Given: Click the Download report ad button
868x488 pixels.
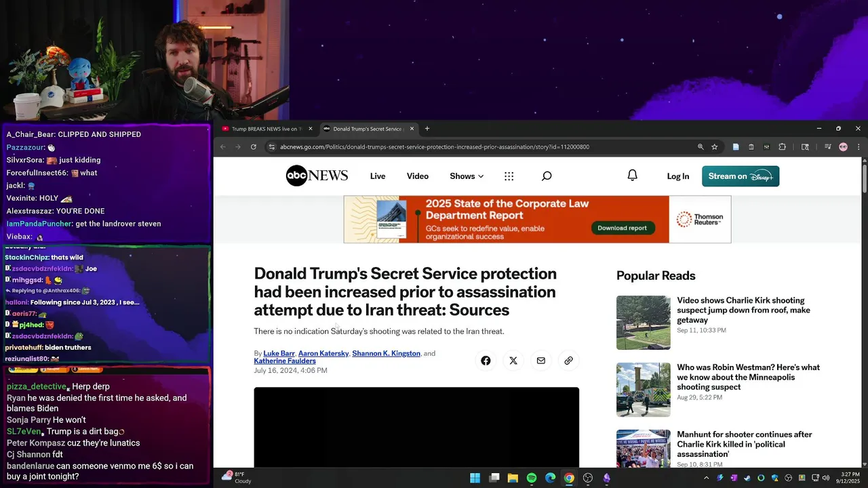Looking at the screenshot, I should pyautogui.click(x=622, y=228).
